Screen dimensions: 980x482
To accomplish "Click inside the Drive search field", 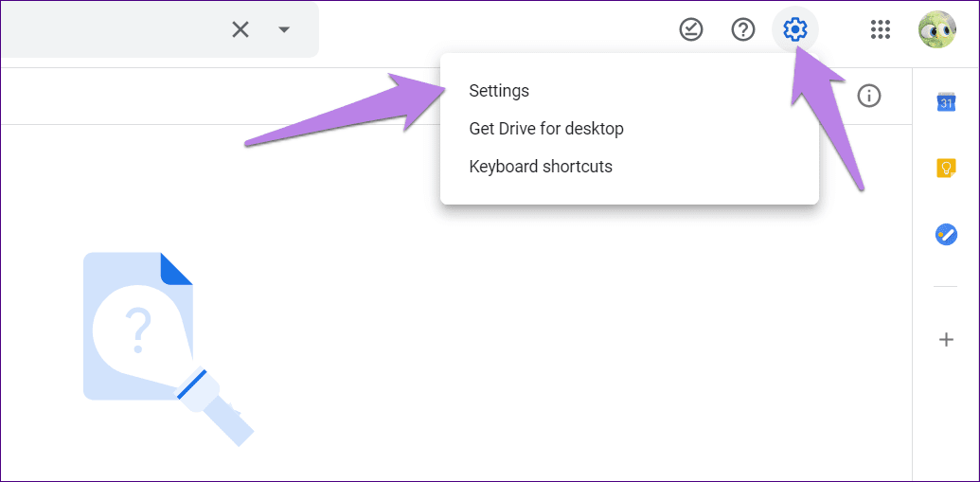I will [113, 29].
